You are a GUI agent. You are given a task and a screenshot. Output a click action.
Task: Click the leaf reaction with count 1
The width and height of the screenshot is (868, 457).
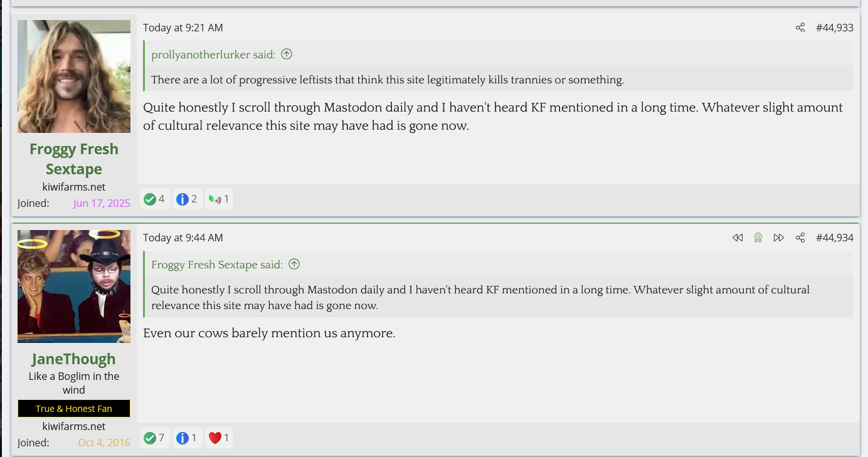pos(219,199)
